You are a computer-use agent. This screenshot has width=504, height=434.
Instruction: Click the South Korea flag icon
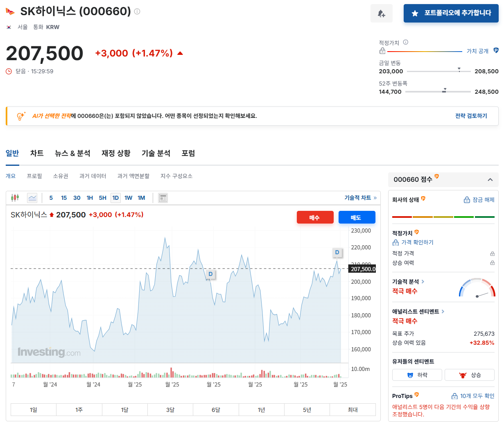pos(9,27)
